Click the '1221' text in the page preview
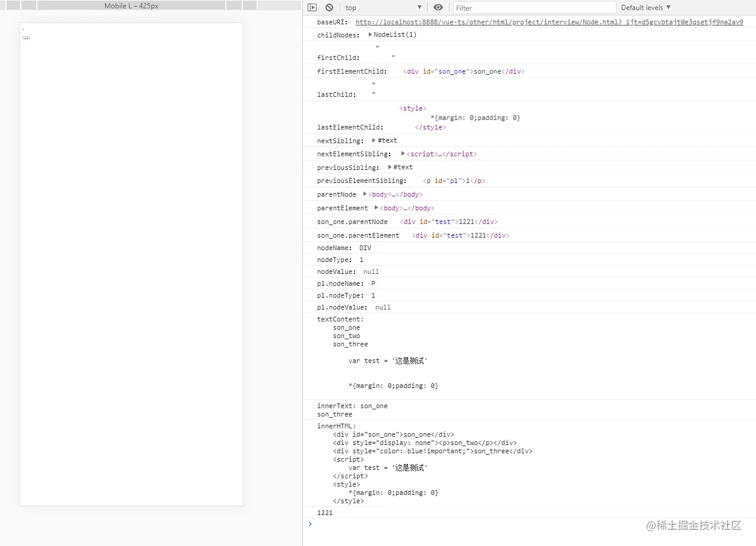The image size is (756, 546). [x=26, y=38]
